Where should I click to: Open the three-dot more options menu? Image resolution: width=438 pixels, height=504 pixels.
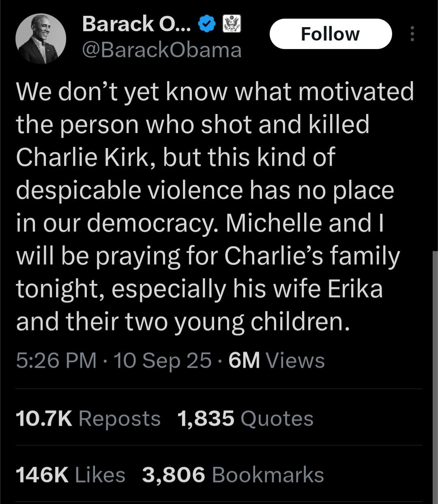tap(412, 34)
